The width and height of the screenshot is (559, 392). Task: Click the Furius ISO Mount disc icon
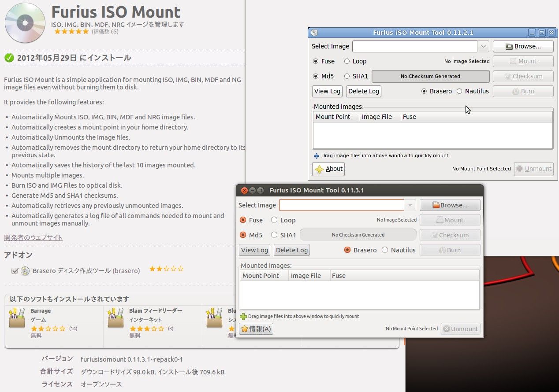25,22
